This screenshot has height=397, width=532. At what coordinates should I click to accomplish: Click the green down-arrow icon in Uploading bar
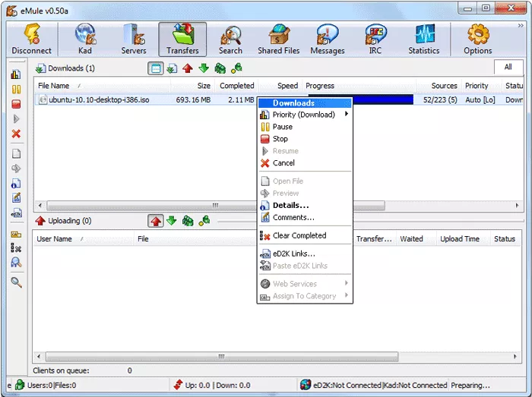(x=172, y=221)
